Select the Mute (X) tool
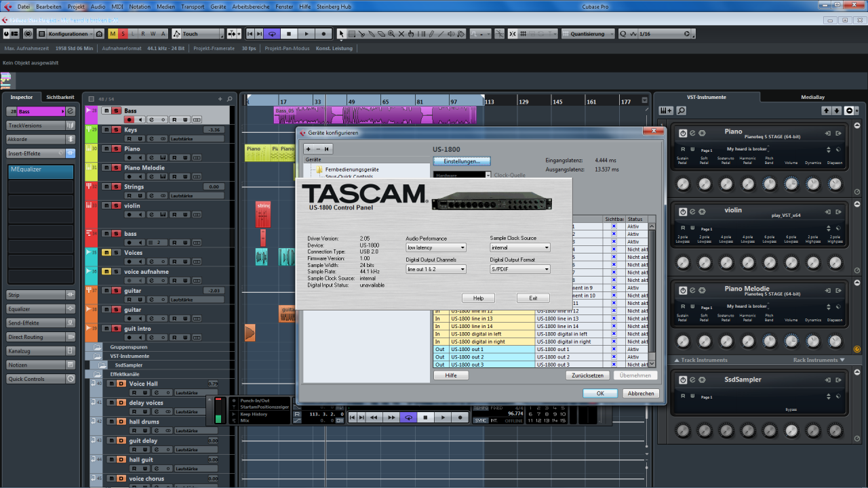Screen dimensions: 868x488 (x=401, y=34)
